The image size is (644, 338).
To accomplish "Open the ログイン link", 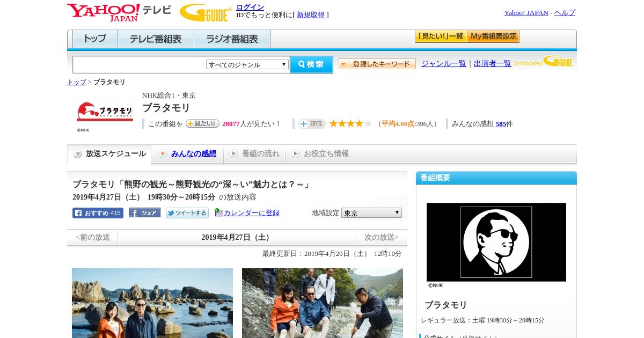I will 250,7.
